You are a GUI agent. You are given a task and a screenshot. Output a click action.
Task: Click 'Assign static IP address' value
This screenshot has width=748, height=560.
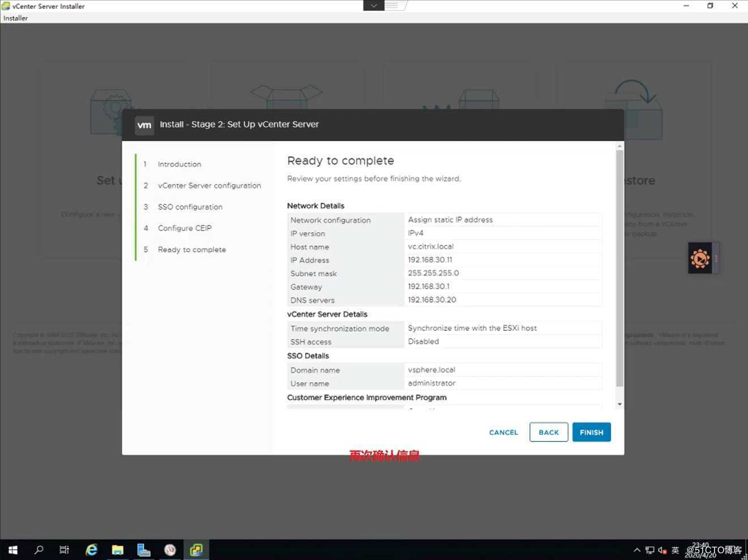tap(450, 220)
